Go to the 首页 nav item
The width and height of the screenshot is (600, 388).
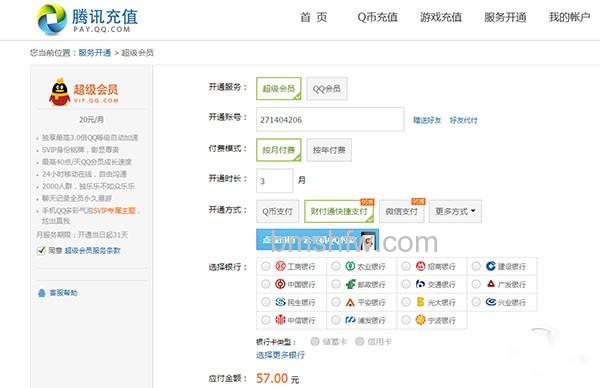313,17
